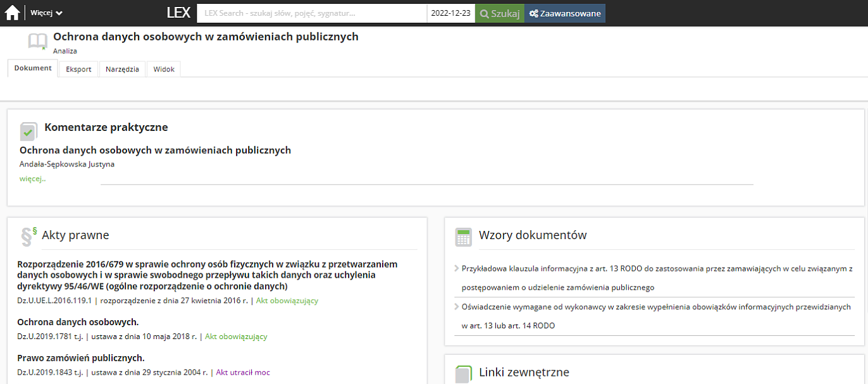Open the Więcej dropdown menu
Viewport: 868px width, 384px height.
tap(46, 13)
